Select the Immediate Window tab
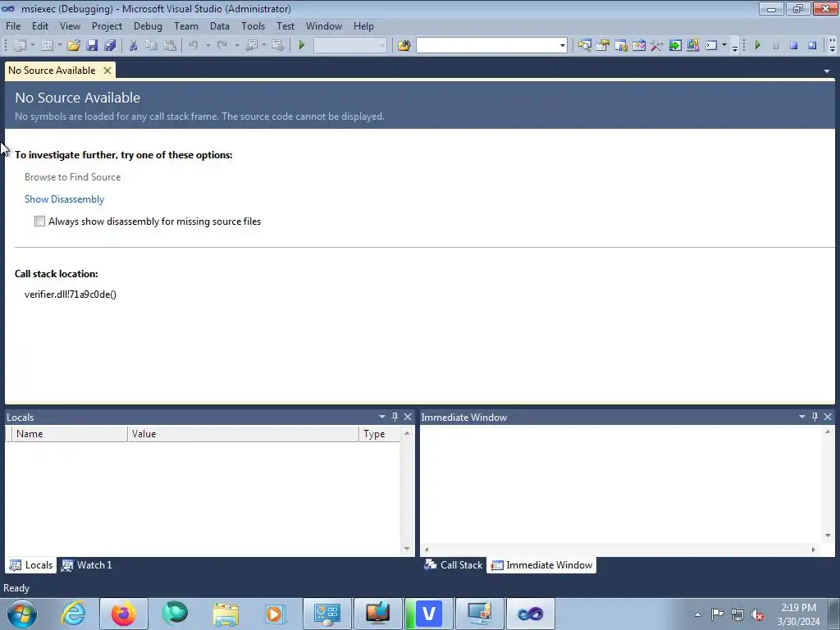The width and height of the screenshot is (840, 630). point(541,565)
